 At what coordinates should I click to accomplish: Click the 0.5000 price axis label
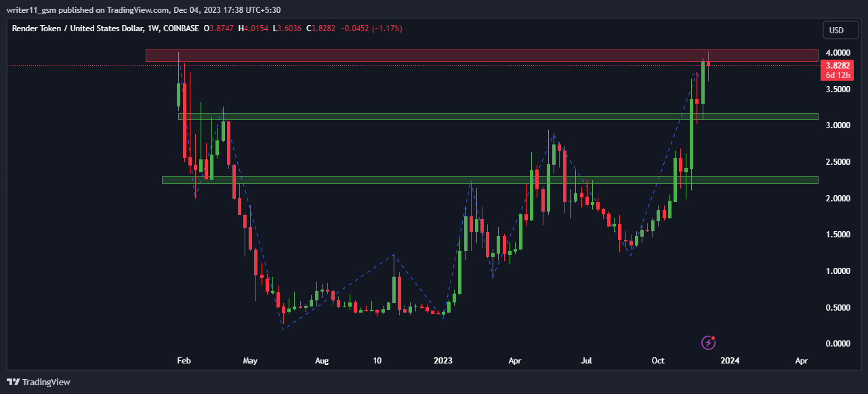838,308
